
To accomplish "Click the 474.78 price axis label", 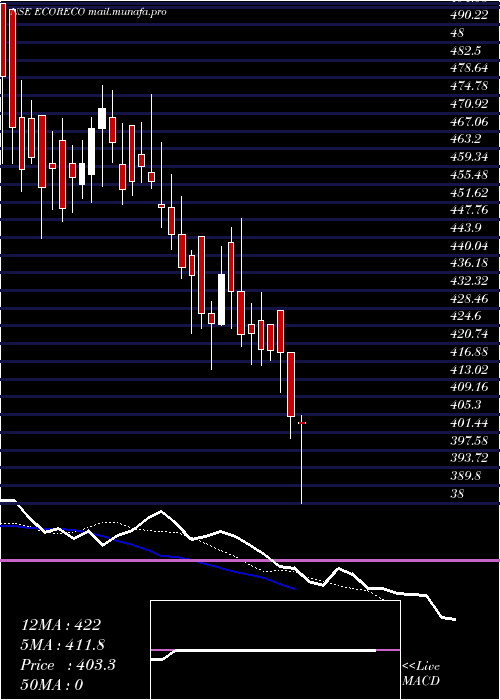I will point(469,86).
